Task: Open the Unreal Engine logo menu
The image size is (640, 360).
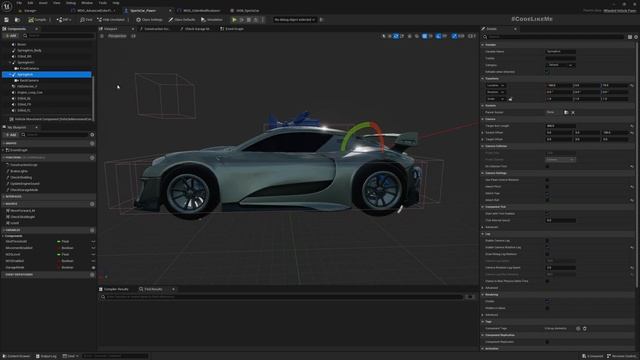Action: coord(7,6)
